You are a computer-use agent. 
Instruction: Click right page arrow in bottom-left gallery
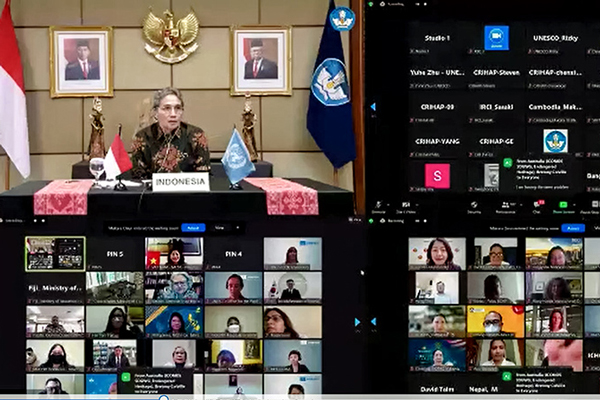(x=356, y=322)
